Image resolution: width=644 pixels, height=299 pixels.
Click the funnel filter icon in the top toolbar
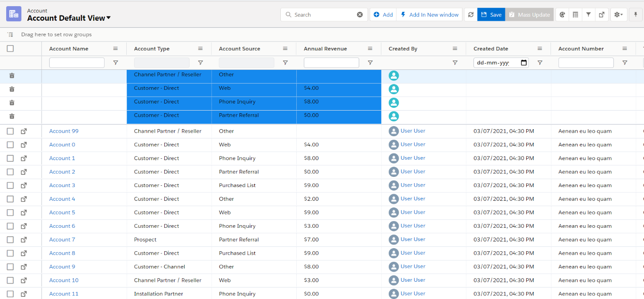click(588, 15)
